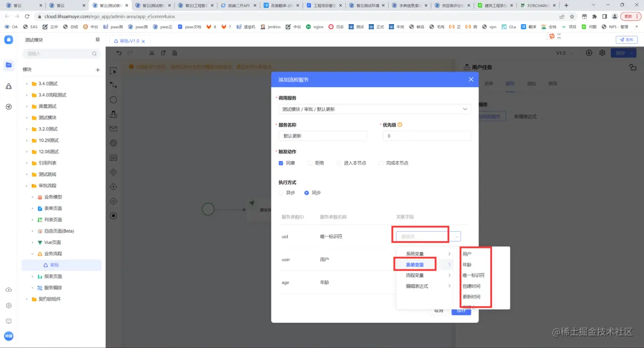Open flow settings gear next to play icon

click(x=602, y=53)
